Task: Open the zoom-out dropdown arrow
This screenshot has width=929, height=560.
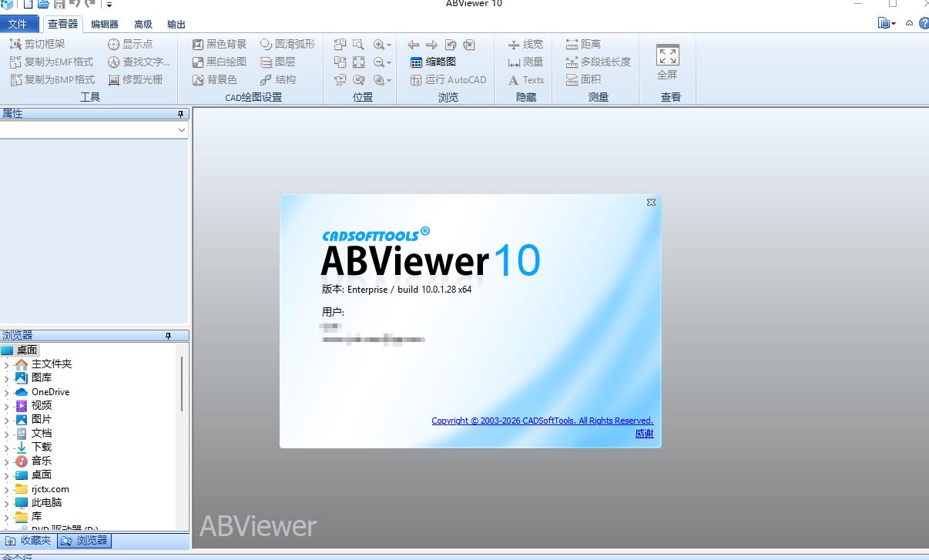Action: 389,62
